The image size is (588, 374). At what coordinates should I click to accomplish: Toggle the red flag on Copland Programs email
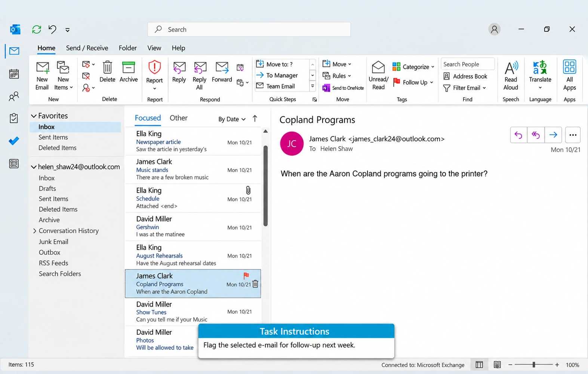tap(246, 276)
